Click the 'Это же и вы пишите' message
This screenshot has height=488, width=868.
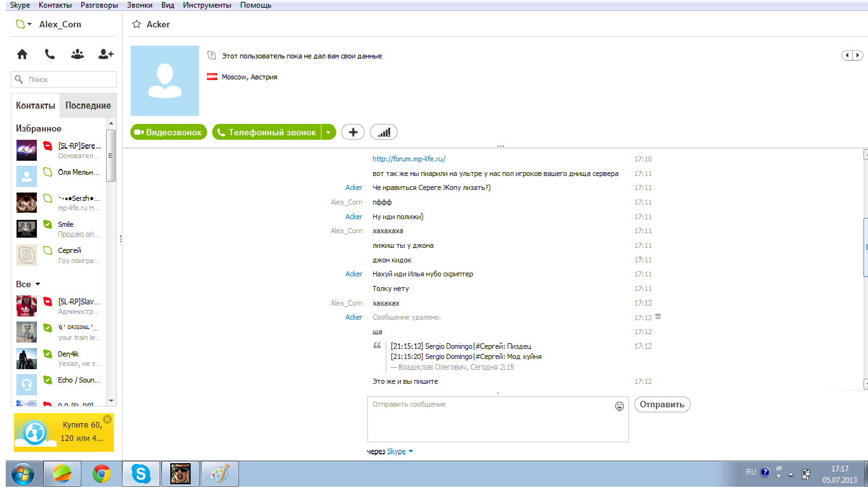(x=405, y=381)
